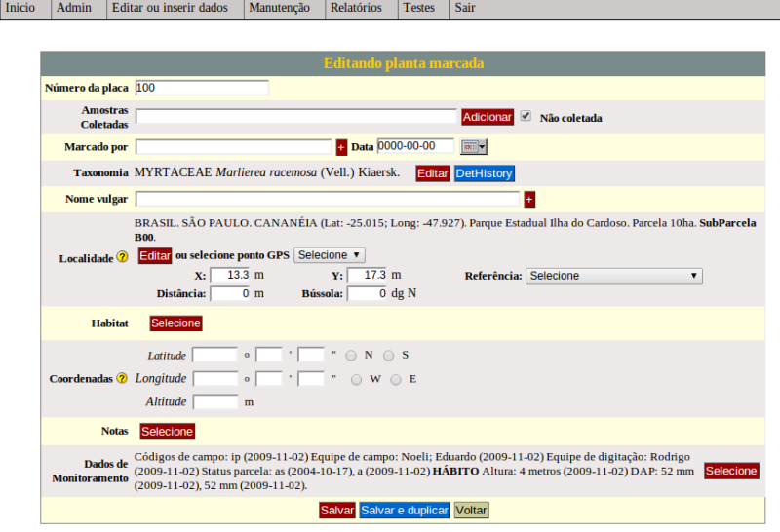Select the N latitude radio button
Viewport: 780px width, 532px height.
(351, 355)
